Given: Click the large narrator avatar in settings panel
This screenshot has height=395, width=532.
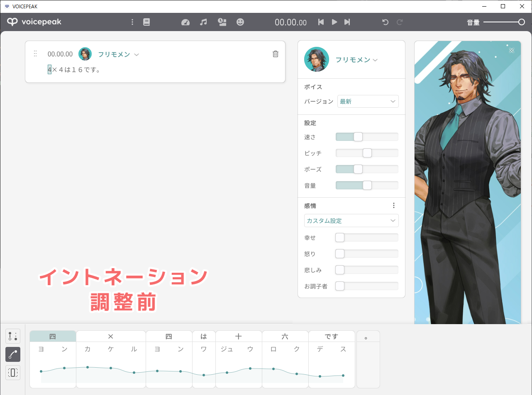Looking at the screenshot, I should coord(317,59).
